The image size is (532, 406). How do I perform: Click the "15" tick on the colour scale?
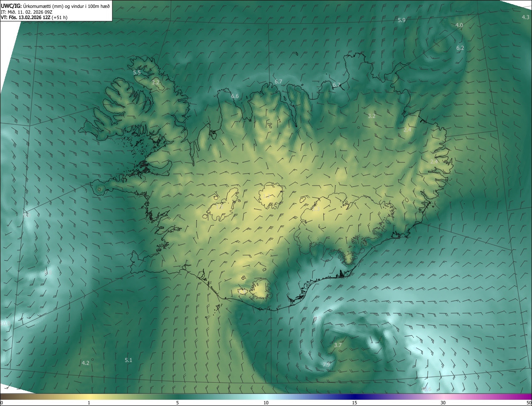point(355,403)
